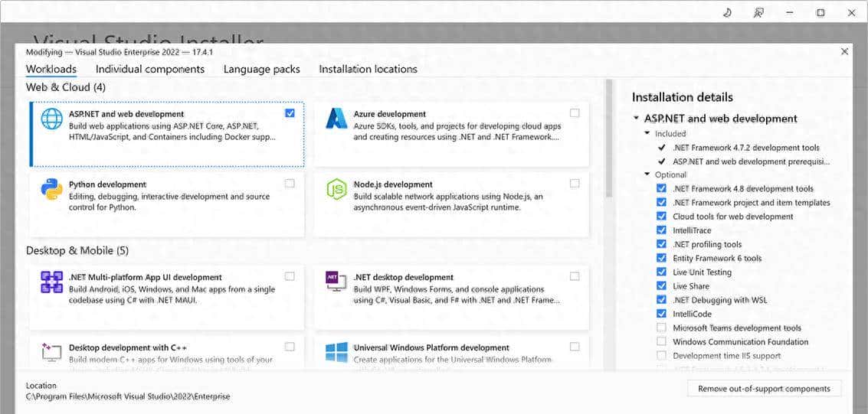Collapse the Included components section
The image size is (868, 414).
point(647,133)
